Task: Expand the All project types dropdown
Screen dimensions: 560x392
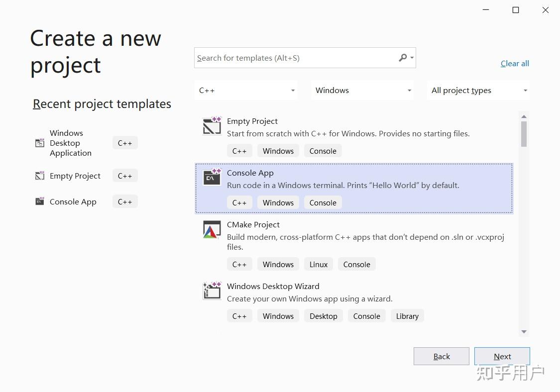Action: 478,91
